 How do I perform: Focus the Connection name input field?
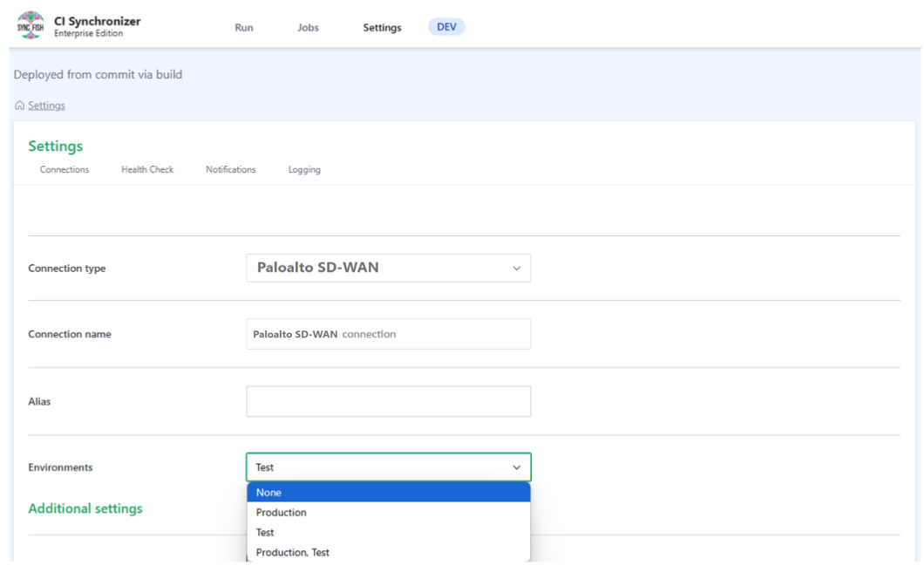tap(388, 334)
